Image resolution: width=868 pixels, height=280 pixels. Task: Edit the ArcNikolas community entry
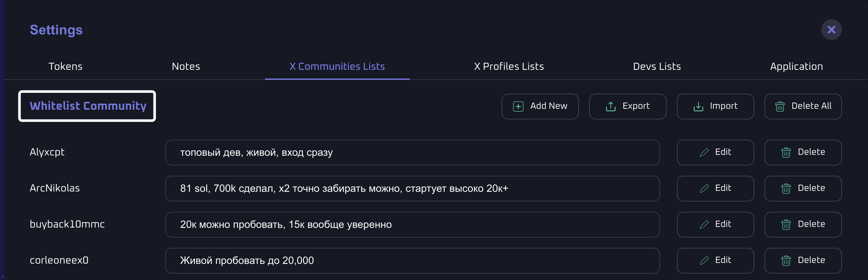click(x=715, y=189)
